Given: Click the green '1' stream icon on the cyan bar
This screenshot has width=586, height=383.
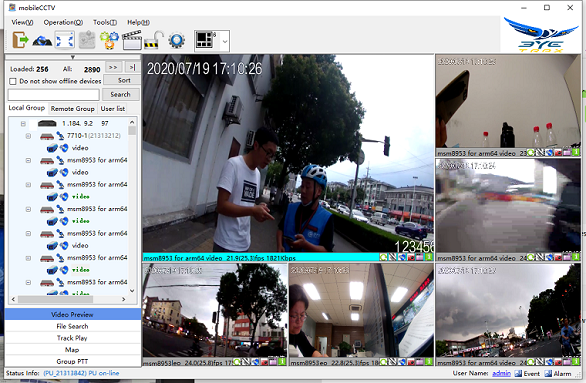Looking at the screenshot, I should [429, 257].
